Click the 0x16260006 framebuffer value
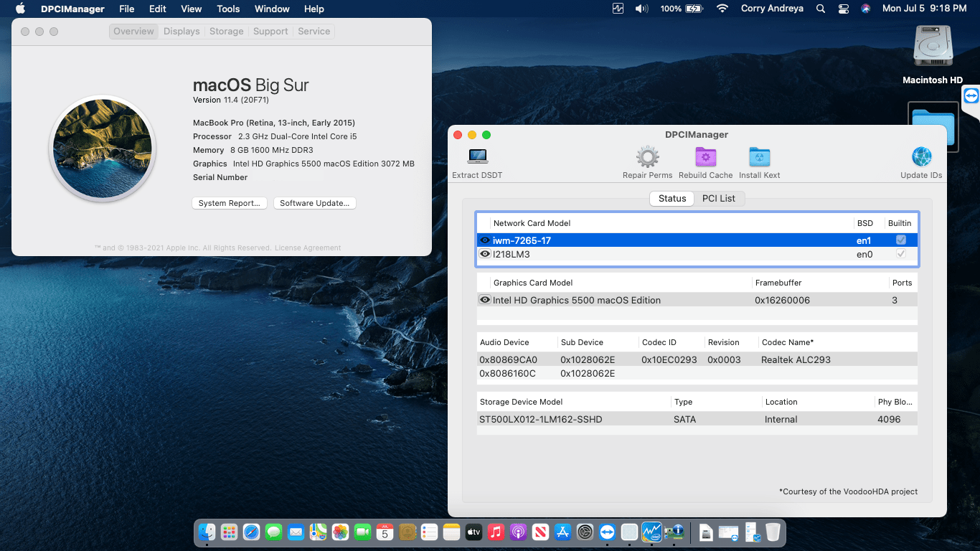The image size is (980, 551). pyautogui.click(x=782, y=300)
